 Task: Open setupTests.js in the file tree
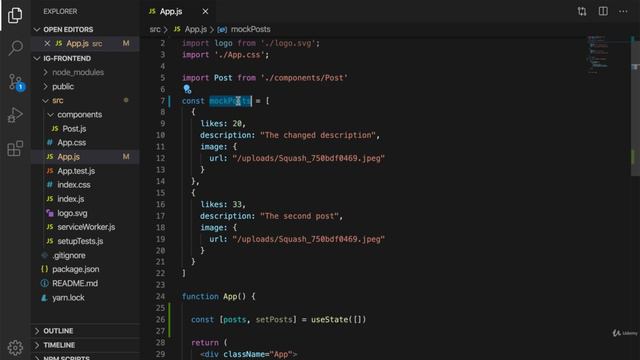85,241
